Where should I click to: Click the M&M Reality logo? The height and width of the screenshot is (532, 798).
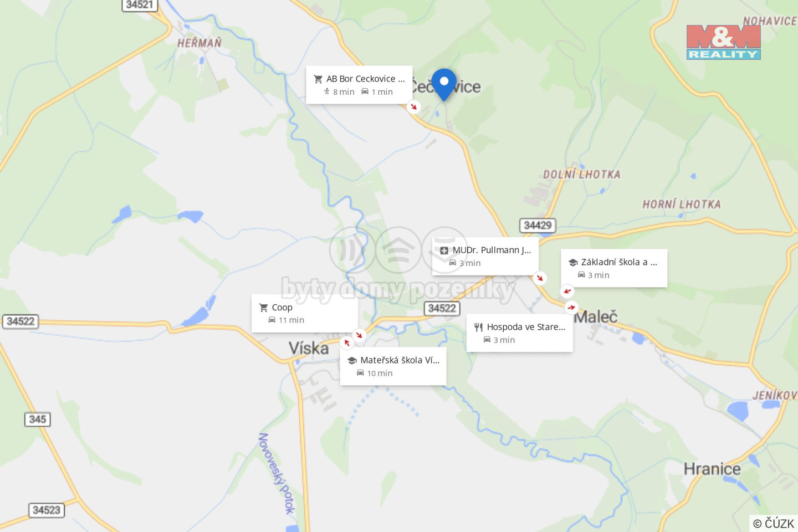[724, 42]
